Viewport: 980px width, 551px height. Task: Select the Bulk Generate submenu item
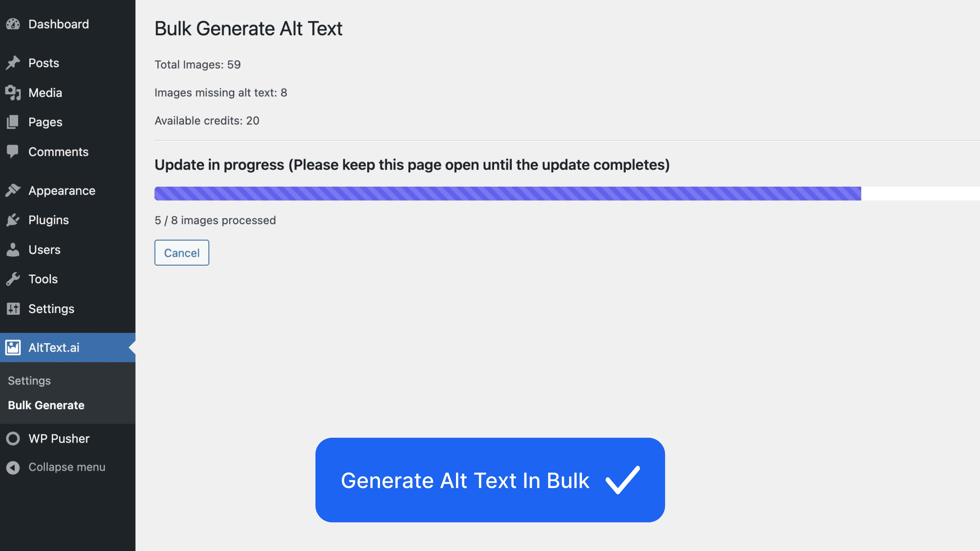tap(46, 405)
